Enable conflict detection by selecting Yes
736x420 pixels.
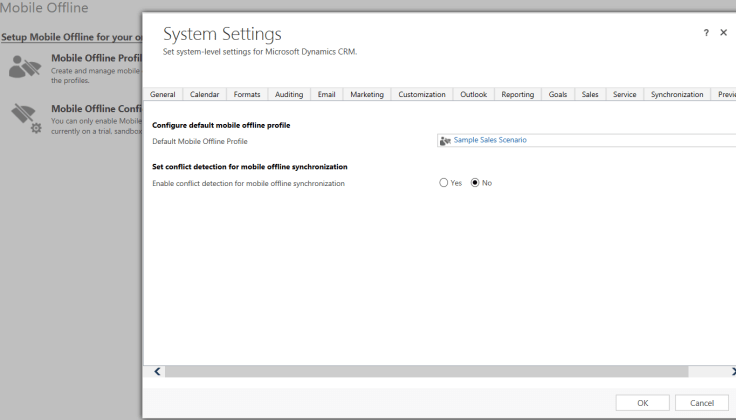click(444, 183)
